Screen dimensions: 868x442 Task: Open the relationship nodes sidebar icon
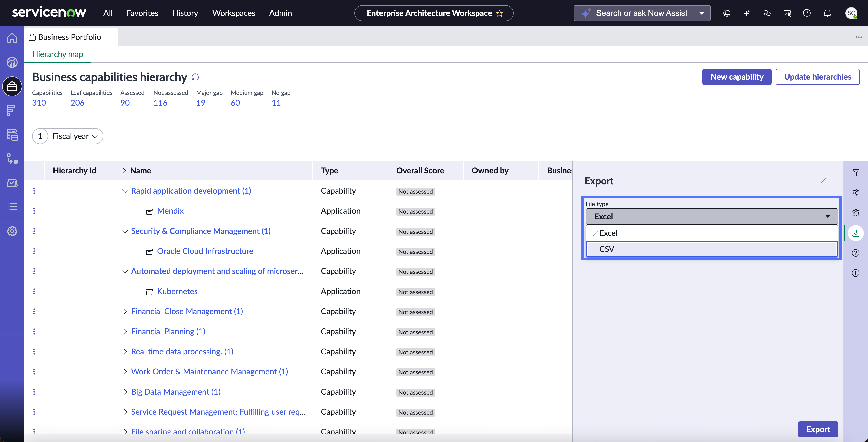12,159
